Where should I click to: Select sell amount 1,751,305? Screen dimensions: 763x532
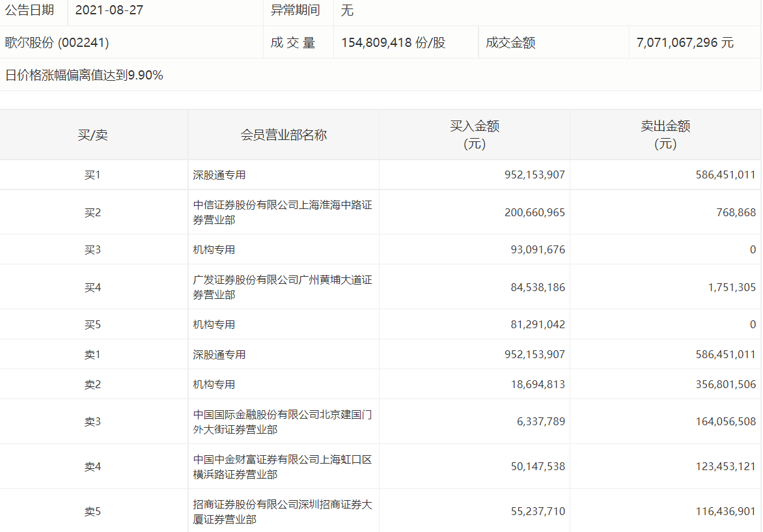(732, 287)
